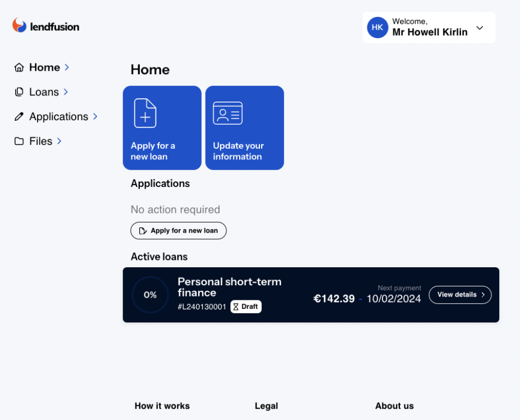
Task: Click the hourglass icon in Draft badge
Action: tap(236, 307)
